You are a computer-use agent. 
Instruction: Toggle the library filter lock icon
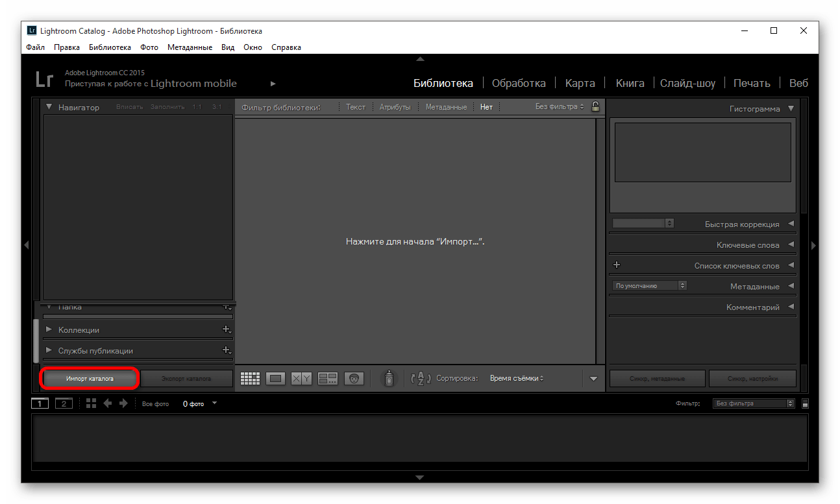point(595,106)
